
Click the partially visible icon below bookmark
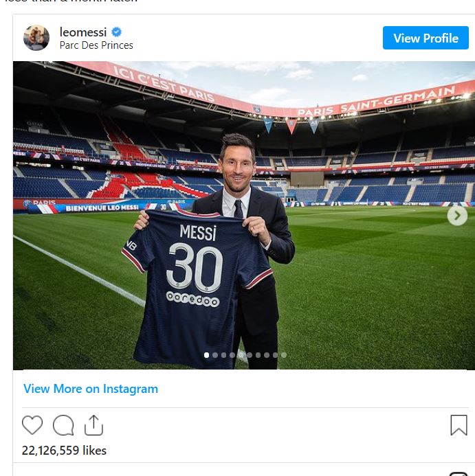[458, 473]
